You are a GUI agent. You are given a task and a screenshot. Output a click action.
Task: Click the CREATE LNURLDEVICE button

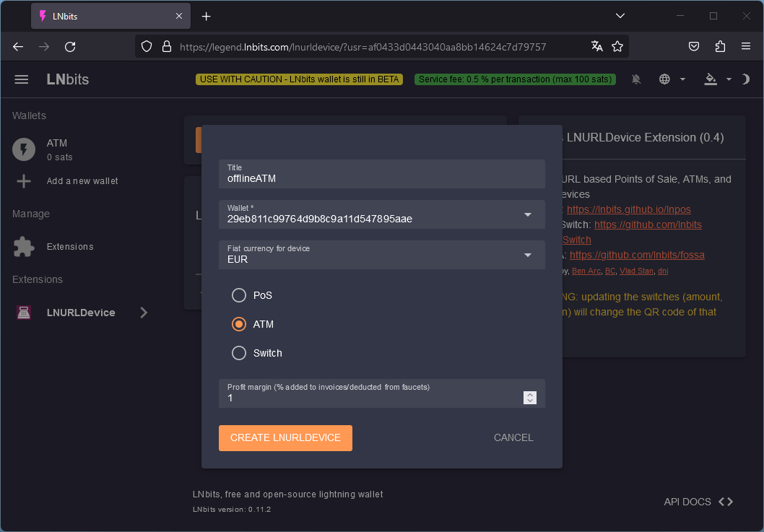click(285, 438)
